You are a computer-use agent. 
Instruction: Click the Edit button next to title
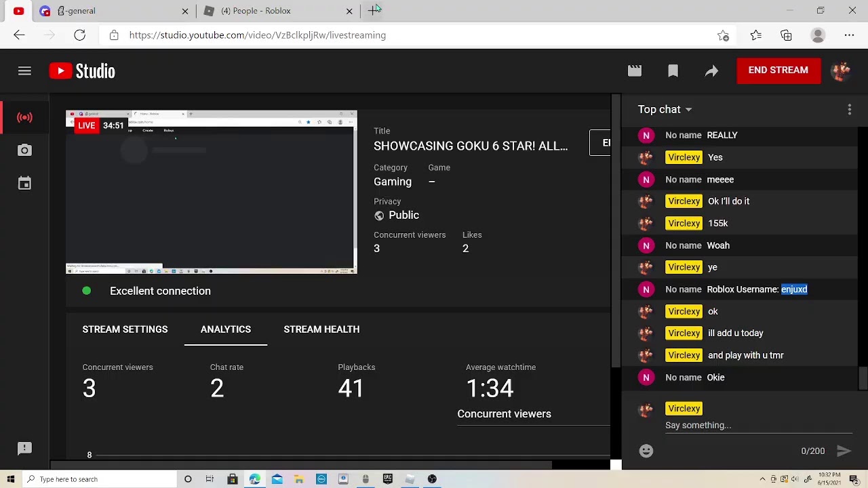tap(601, 143)
